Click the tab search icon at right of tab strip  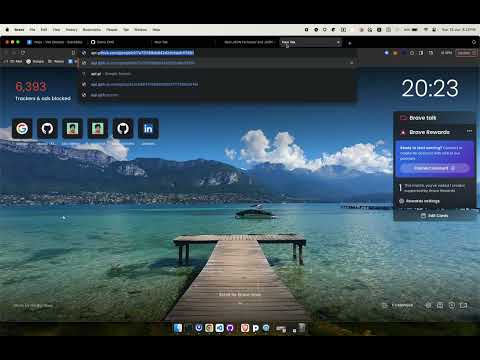click(474, 42)
